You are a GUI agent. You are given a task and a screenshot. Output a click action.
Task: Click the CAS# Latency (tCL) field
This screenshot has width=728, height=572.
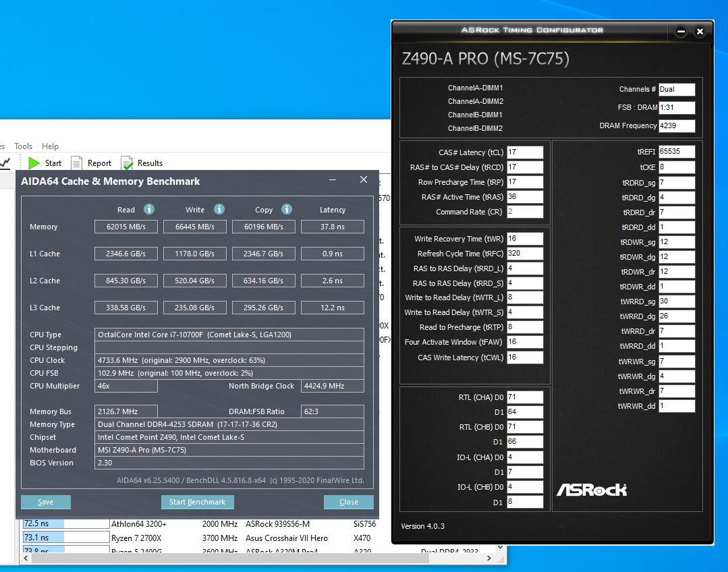[525, 152]
